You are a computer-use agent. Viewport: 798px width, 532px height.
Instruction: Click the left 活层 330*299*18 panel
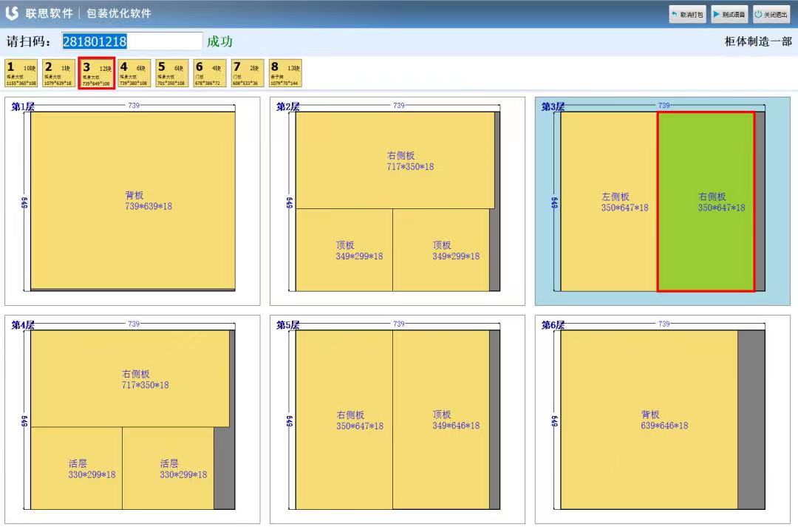[76, 468]
